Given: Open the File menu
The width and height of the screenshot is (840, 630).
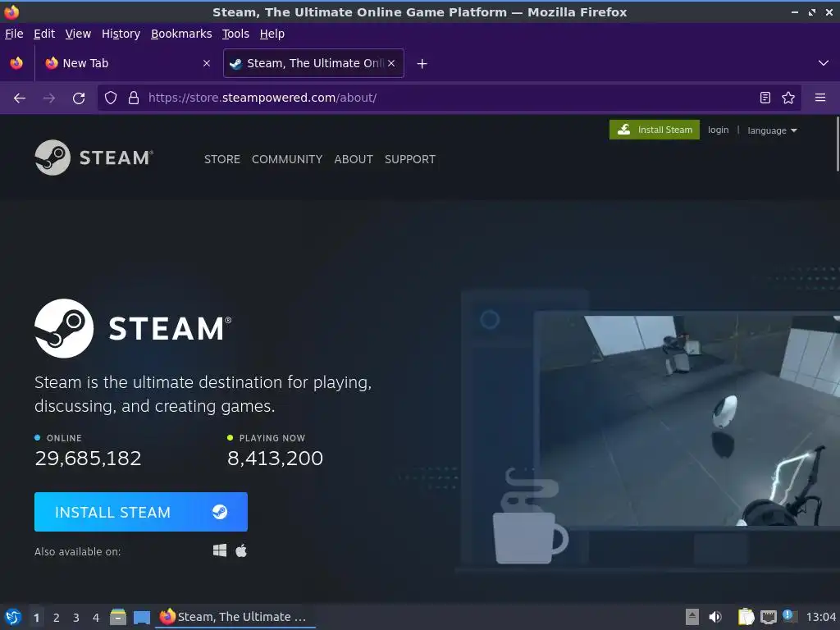Looking at the screenshot, I should (x=14, y=34).
